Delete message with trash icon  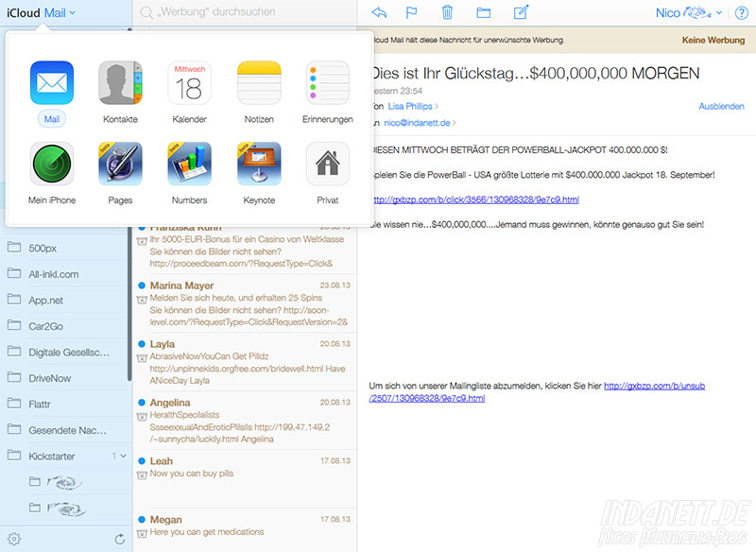coord(447,12)
